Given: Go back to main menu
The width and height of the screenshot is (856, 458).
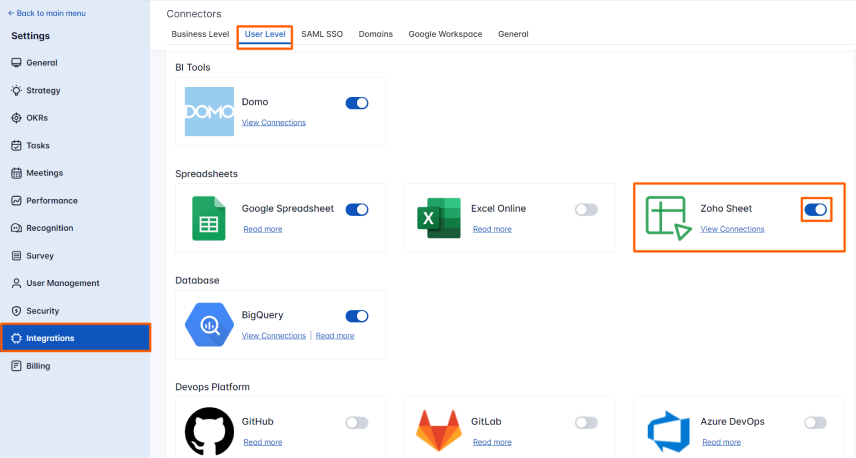Looking at the screenshot, I should click(x=47, y=13).
